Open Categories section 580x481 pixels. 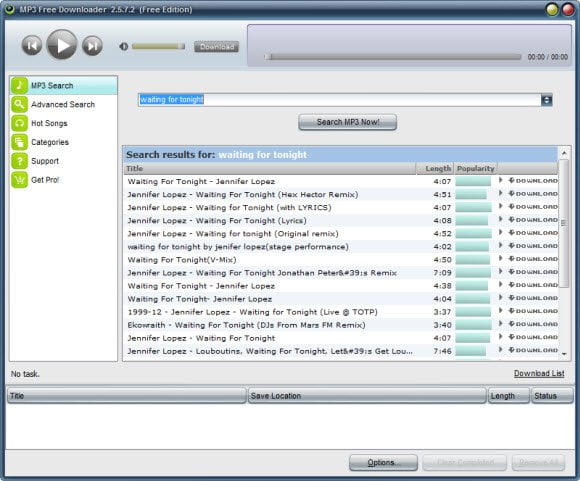point(64,142)
